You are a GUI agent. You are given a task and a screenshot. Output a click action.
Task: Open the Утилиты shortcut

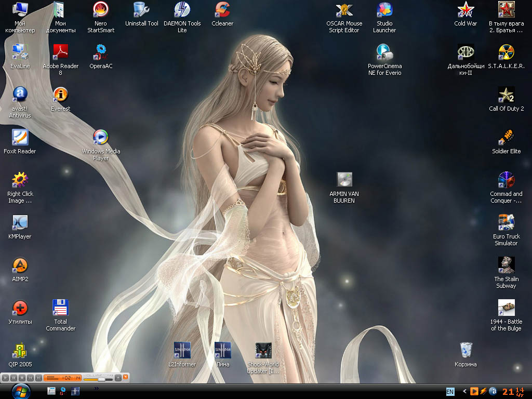point(20,312)
